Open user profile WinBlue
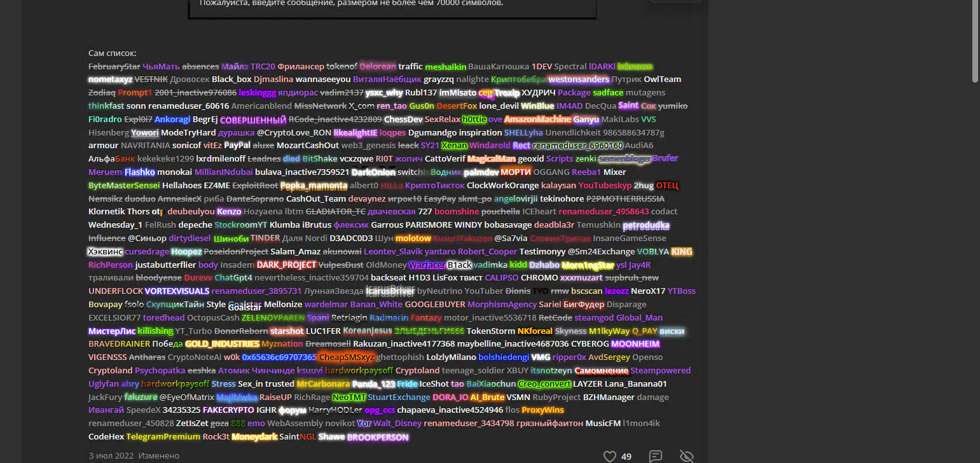 point(537,106)
